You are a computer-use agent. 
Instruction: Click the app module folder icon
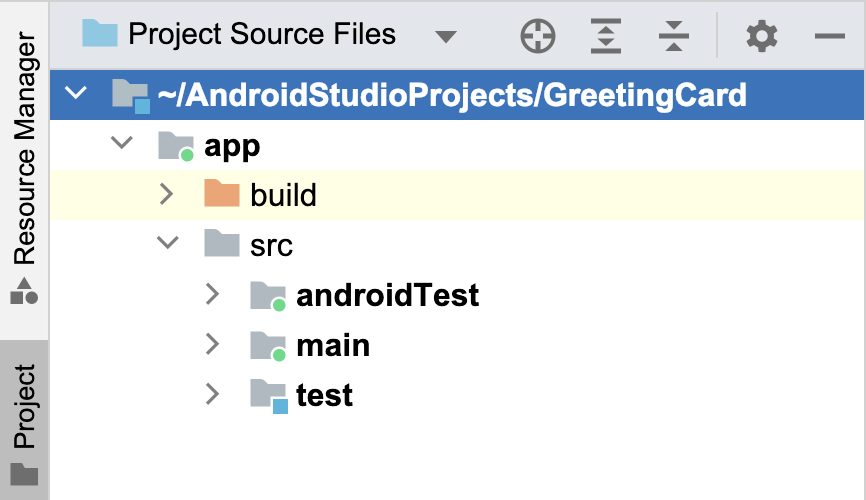[x=175, y=146]
